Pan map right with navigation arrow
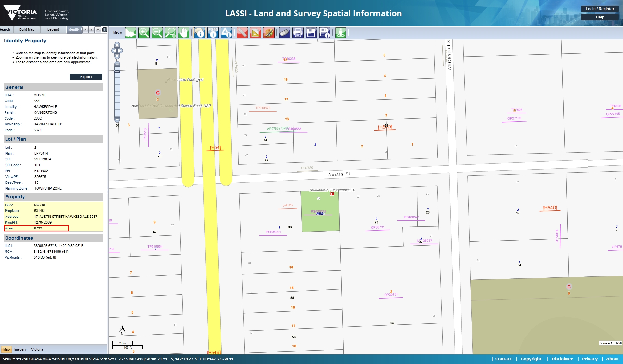The width and height of the screenshot is (623, 364). tap(121, 51)
